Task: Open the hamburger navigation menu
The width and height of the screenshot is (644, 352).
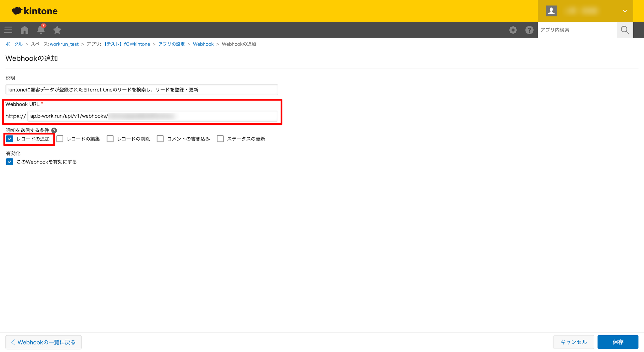Action: tap(8, 30)
